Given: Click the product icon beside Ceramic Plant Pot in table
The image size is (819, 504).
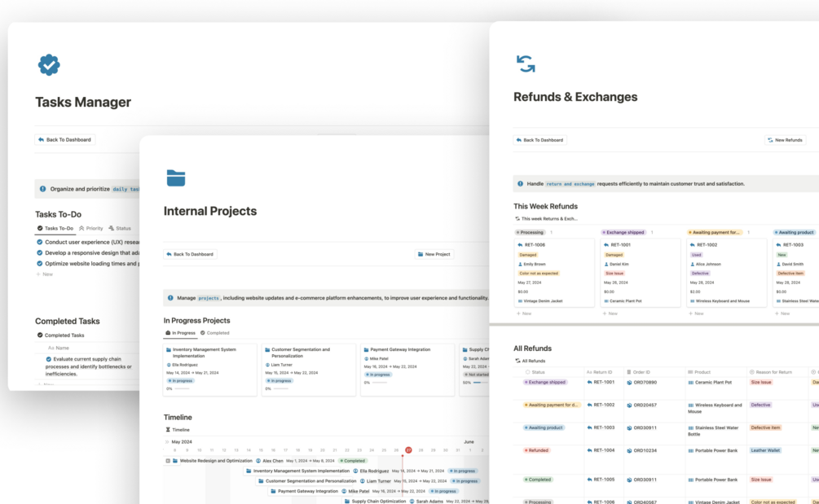Looking at the screenshot, I should 691,383.
